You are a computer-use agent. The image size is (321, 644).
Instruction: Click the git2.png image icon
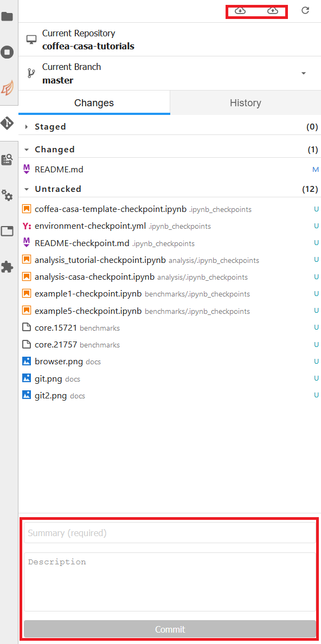click(x=27, y=395)
